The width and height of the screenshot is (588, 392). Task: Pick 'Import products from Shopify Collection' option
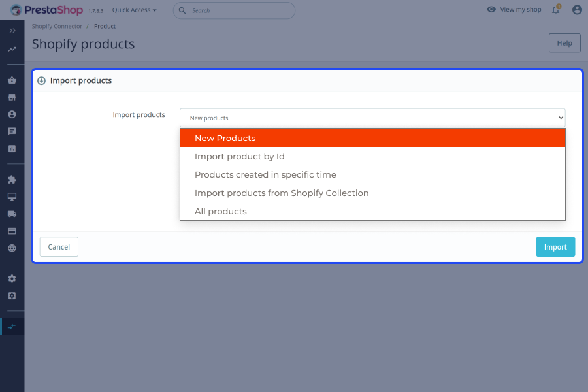tap(282, 193)
